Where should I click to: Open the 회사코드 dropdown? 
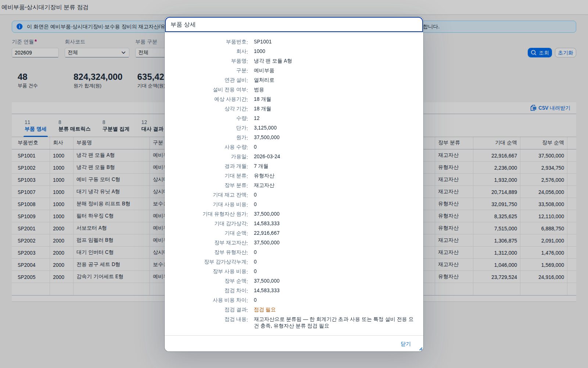[x=97, y=53]
